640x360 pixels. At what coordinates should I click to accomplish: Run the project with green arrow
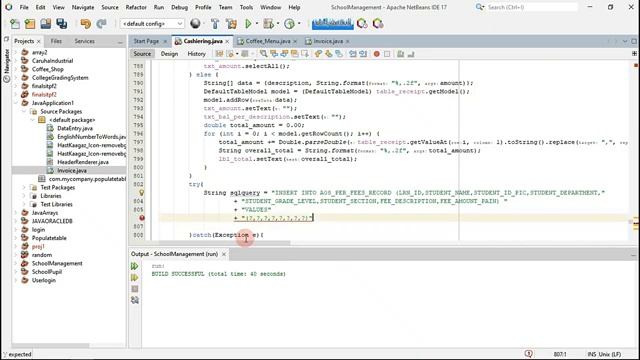248,24
